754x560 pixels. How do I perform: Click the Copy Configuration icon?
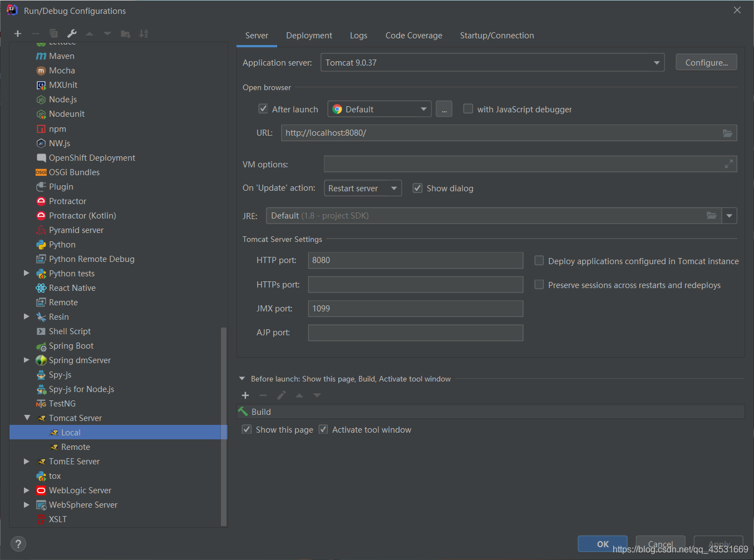point(53,34)
